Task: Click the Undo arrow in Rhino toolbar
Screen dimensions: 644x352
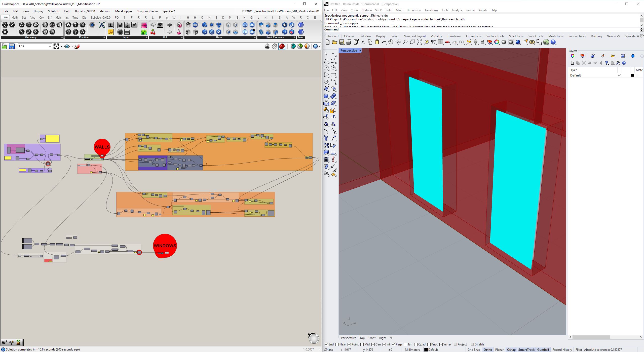Action: [384, 42]
